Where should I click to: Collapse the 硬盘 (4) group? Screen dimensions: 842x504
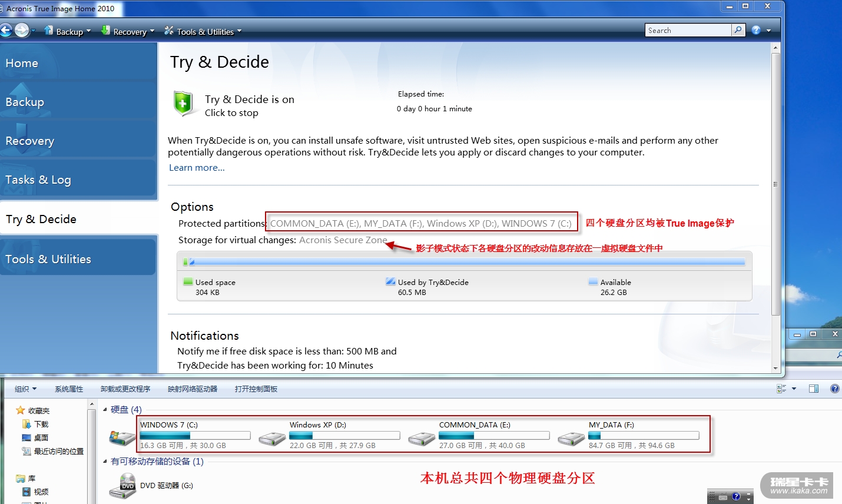pos(105,410)
